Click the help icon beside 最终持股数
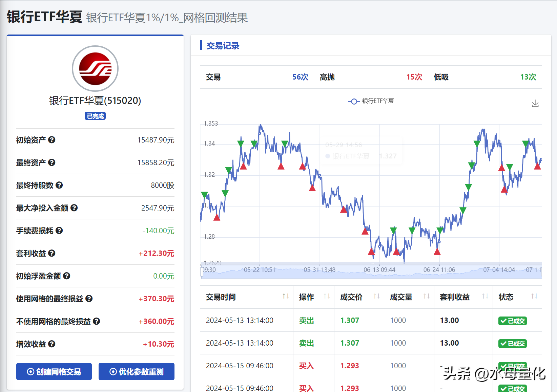Screen dimensions: 557x392 tap(59, 185)
